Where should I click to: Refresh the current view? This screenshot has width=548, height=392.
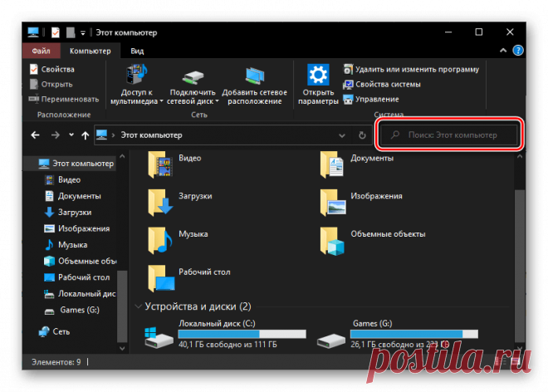(362, 135)
